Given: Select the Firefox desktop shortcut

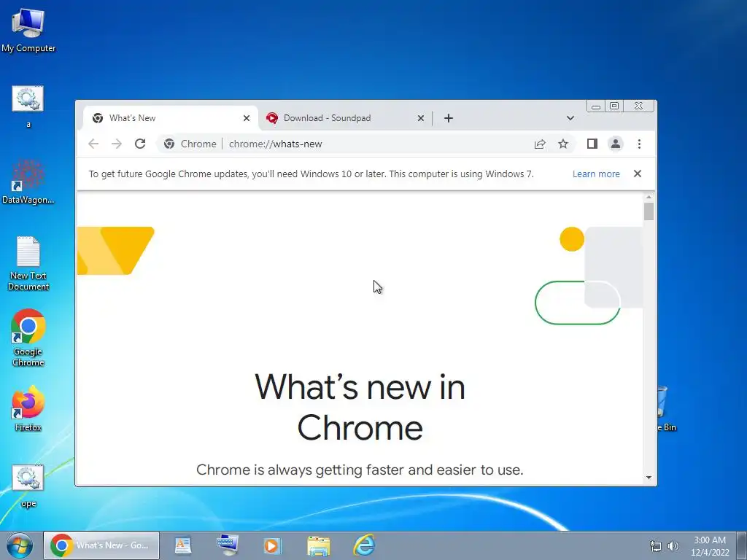Looking at the screenshot, I should (28, 408).
